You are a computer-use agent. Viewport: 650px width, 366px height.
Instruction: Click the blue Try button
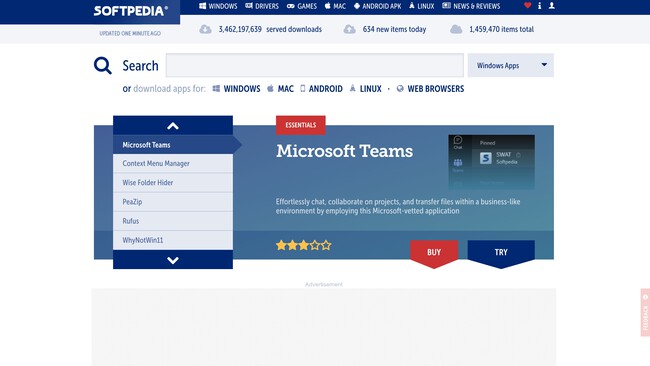point(501,253)
